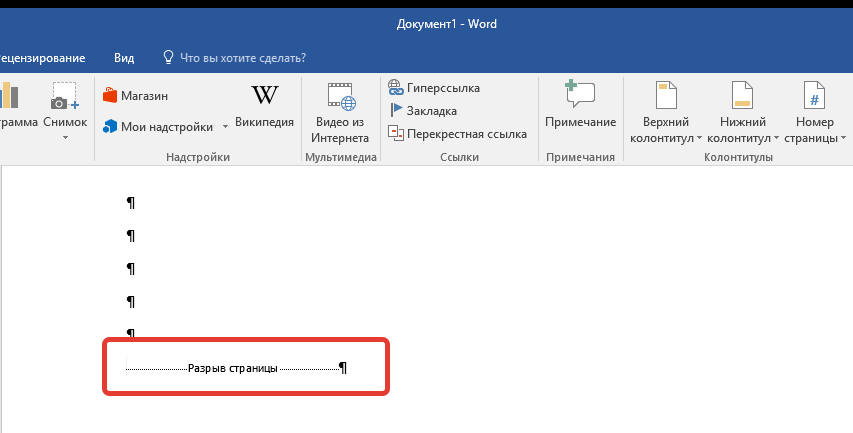Image resolution: width=853 pixels, height=433 pixels.
Task: Insert a Гиперссылка link
Action: tap(435, 88)
